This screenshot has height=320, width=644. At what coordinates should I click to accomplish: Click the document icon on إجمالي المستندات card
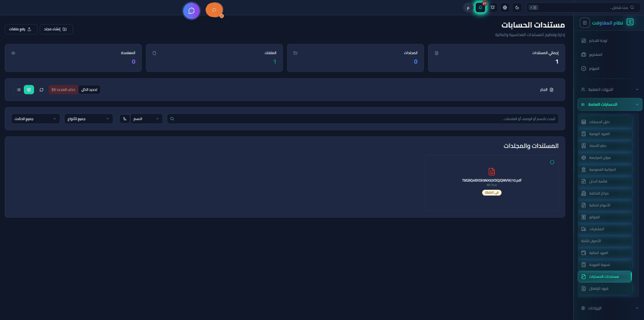tap(436, 53)
